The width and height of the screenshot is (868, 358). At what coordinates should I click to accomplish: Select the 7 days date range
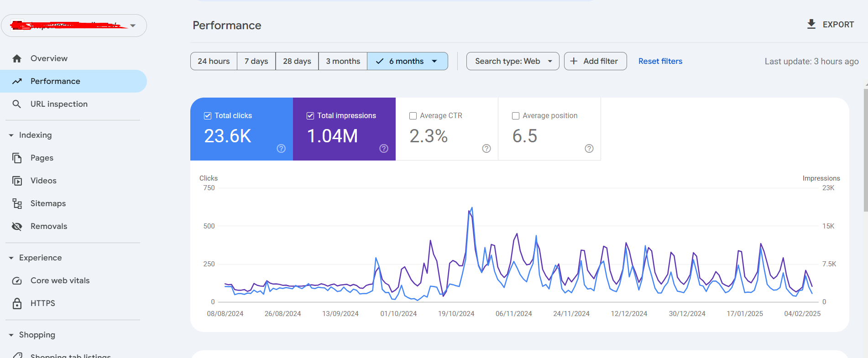point(256,61)
